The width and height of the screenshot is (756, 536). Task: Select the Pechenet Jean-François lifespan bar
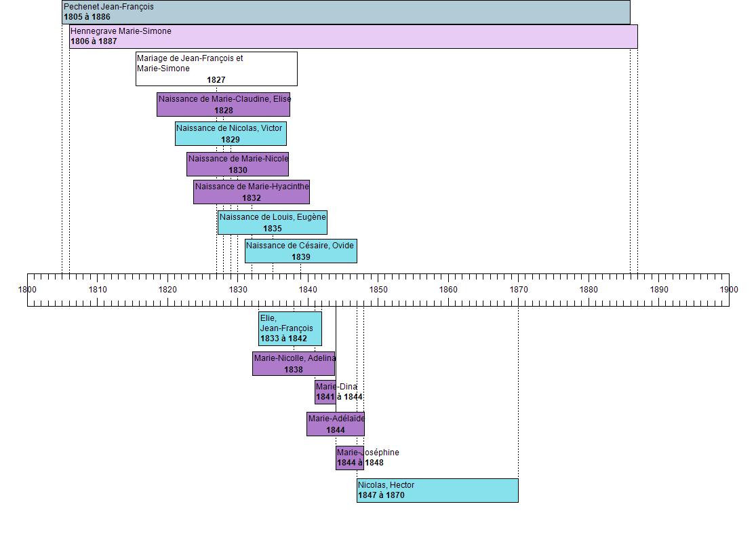(x=346, y=12)
